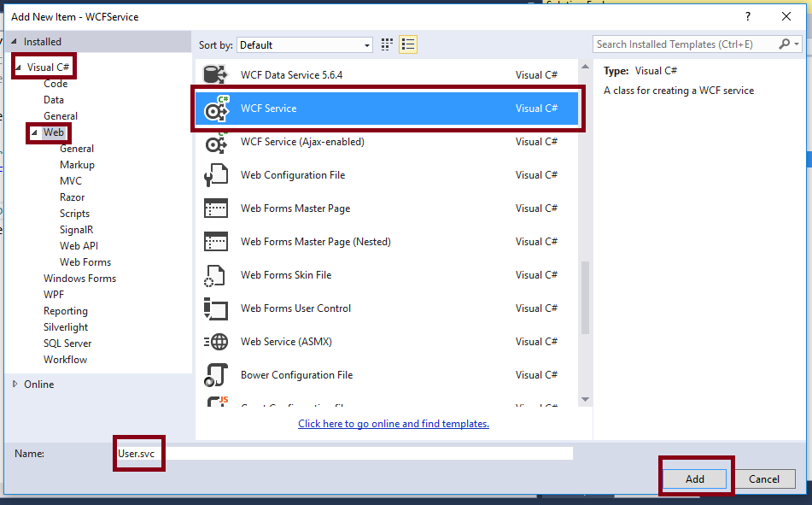Click the Web Forms Skin File icon
Viewport: 812px width, 505px height.
tap(214, 275)
